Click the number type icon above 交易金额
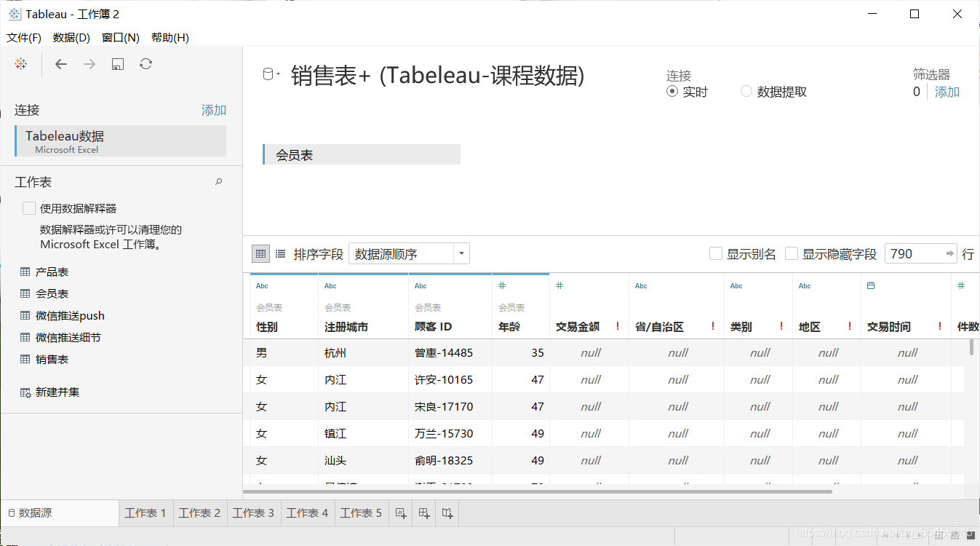980x546 pixels. tap(559, 286)
